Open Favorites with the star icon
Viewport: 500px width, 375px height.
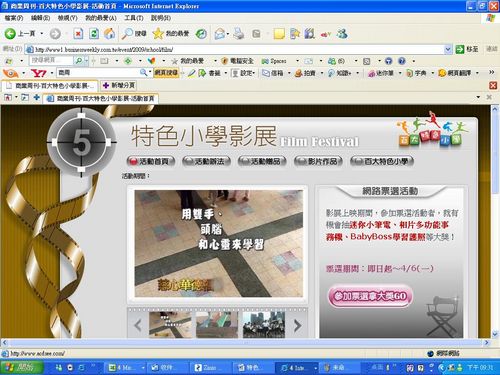[x=158, y=34]
